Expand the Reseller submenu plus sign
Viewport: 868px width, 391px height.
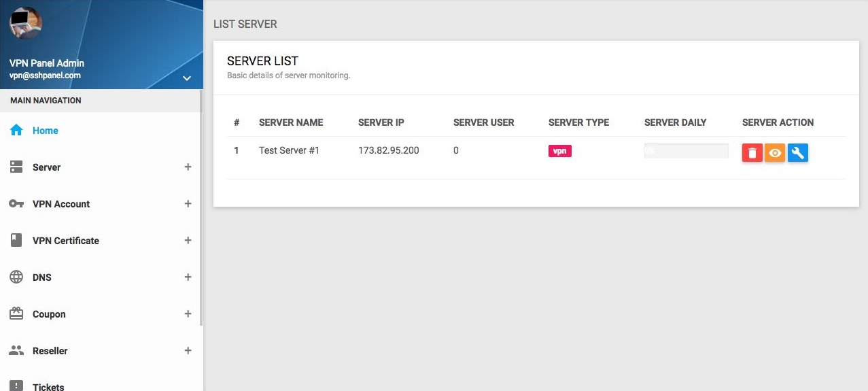(188, 351)
